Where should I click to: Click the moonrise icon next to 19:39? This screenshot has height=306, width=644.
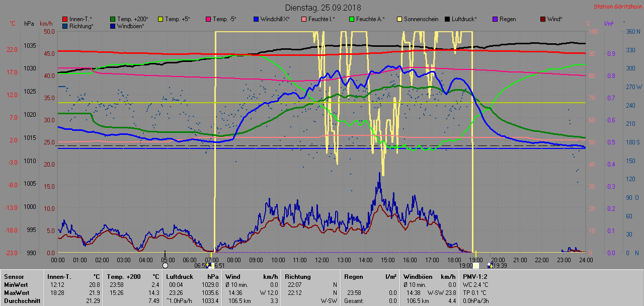(490, 265)
